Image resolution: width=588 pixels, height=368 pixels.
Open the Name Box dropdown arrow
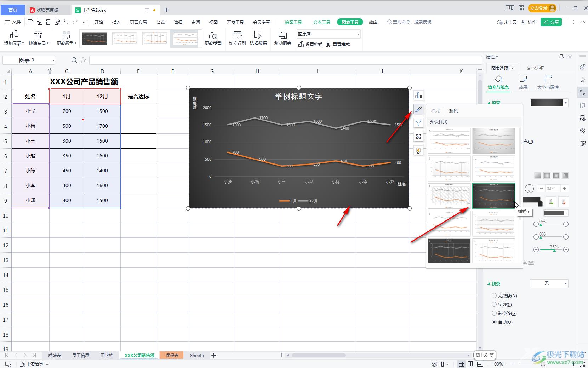(x=53, y=60)
